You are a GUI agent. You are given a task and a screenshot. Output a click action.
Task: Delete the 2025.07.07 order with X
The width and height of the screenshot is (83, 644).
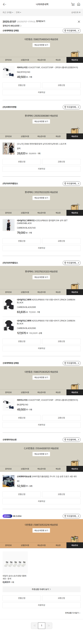tap(79, 22)
